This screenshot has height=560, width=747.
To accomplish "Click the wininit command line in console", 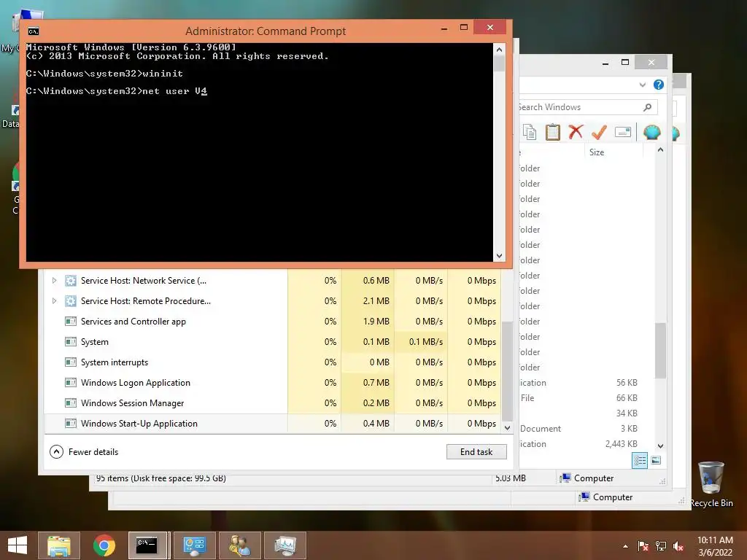I will coord(104,74).
